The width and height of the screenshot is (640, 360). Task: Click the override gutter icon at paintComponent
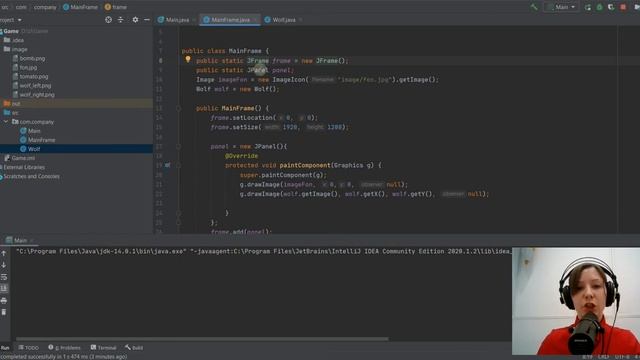click(x=168, y=165)
